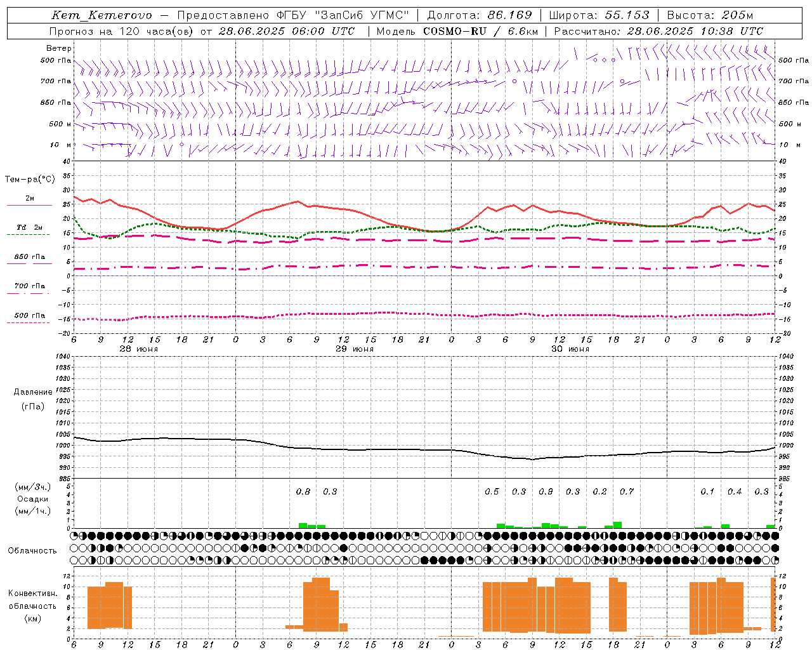Click the Облачность panel label
This screenshot has width=812, height=650.
coord(32,551)
